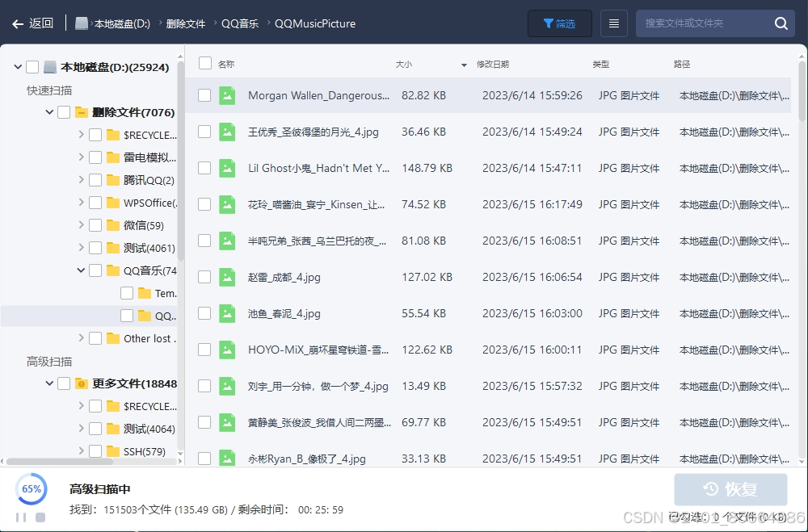Collapse the 本地磁盘(D:) tree node

[18, 67]
